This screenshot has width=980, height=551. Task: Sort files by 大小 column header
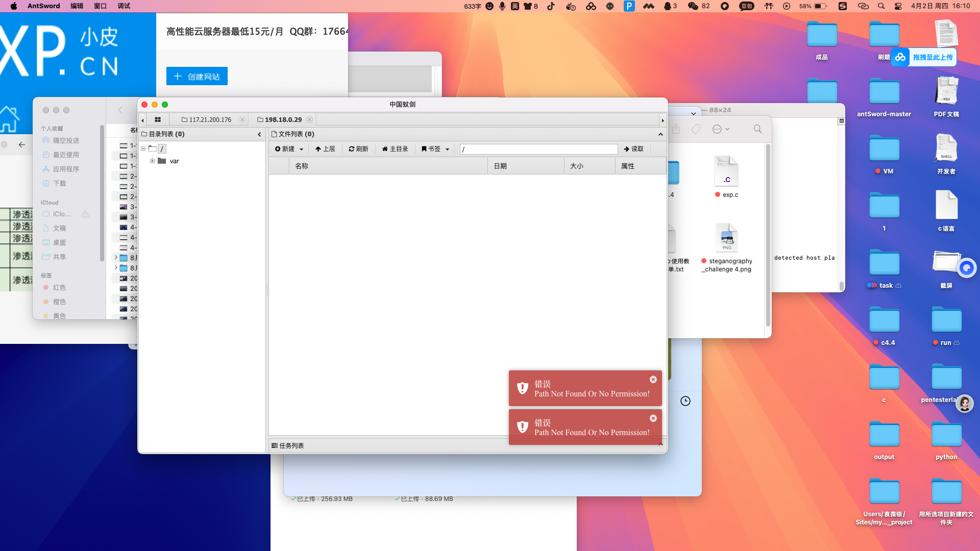pos(590,166)
